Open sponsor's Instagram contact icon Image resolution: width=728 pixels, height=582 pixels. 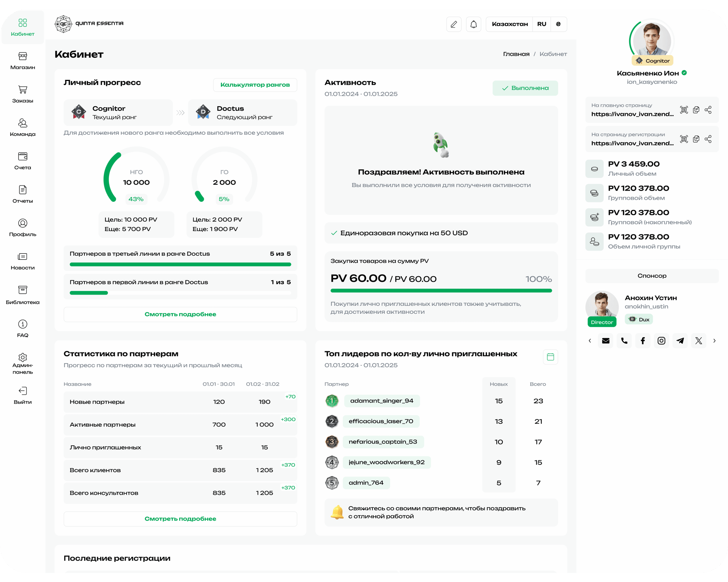(661, 341)
